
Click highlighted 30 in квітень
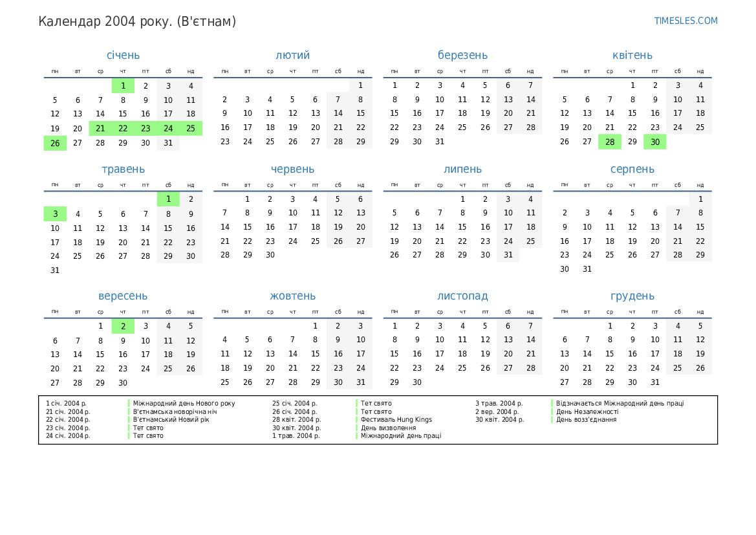(655, 142)
